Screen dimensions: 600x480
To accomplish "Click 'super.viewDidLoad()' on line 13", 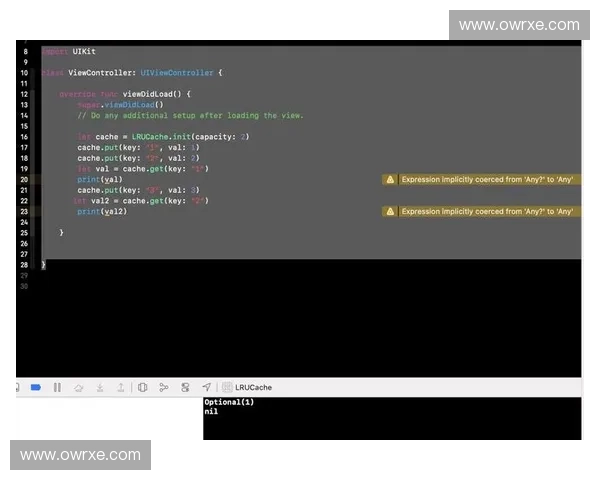I will (120, 105).
